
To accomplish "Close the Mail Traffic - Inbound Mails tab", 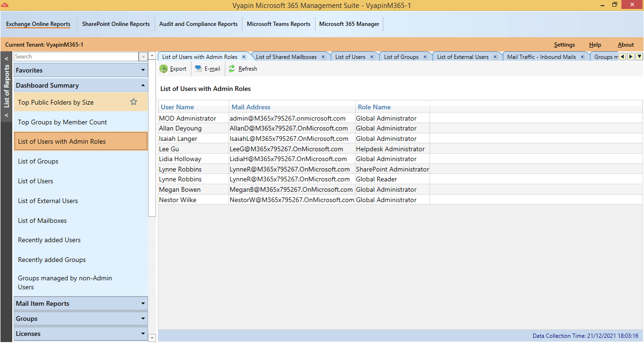I will (582, 57).
